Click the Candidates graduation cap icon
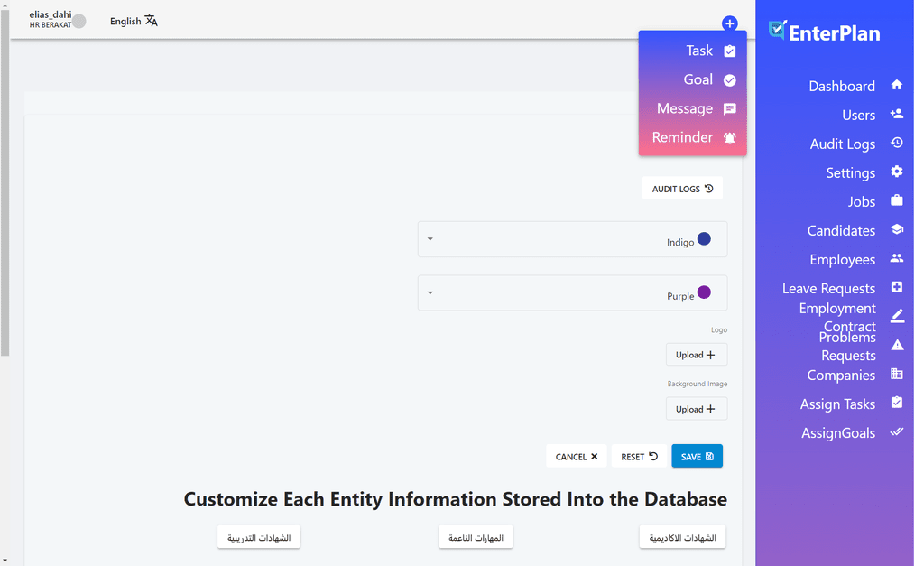 [896, 229]
